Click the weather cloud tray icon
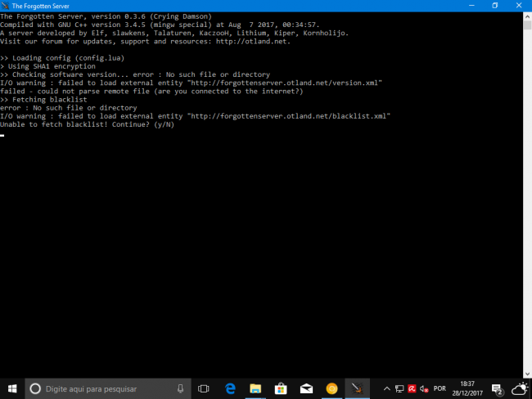 pyautogui.click(x=520, y=389)
